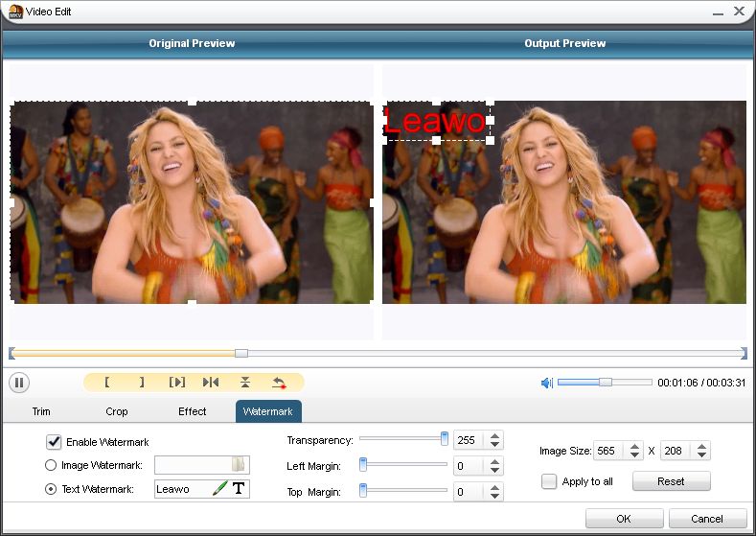The width and height of the screenshot is (756, 536).
Task: Click the volume slider handle
Action: tap(606, 382)
